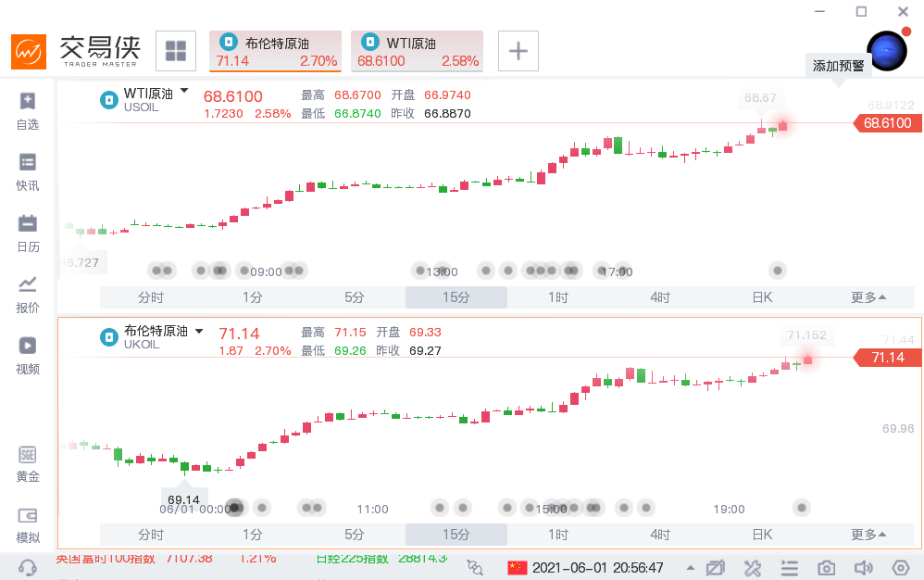Click the latest WTI candle glowing marker
Image resolution: width=924 pixels, height=580 pixels.
point(782,125)
